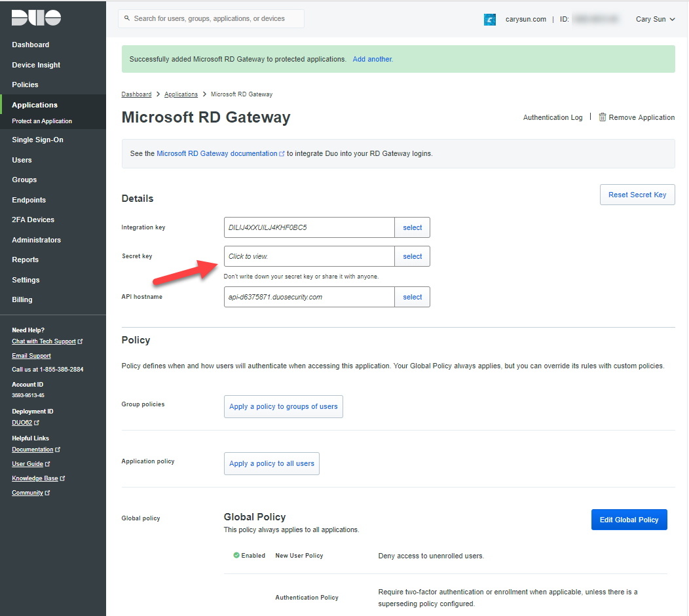The height and width of the screenshot is (616, 689).
Task: Open Reports in the sidebar
Action: (25, 260)
